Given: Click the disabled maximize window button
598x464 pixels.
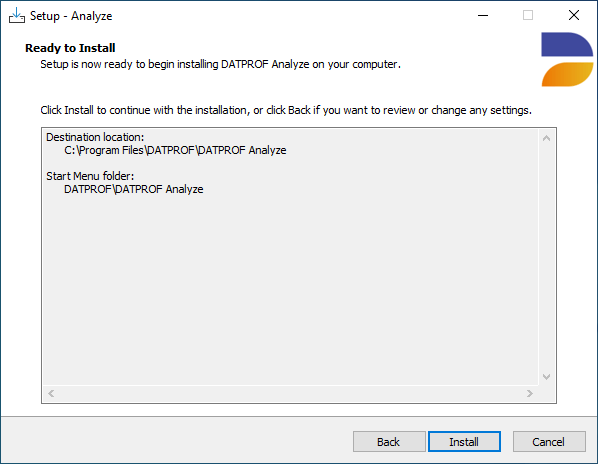Looking at the screenshot, I should pyautogui.click(x=528, y=16).
